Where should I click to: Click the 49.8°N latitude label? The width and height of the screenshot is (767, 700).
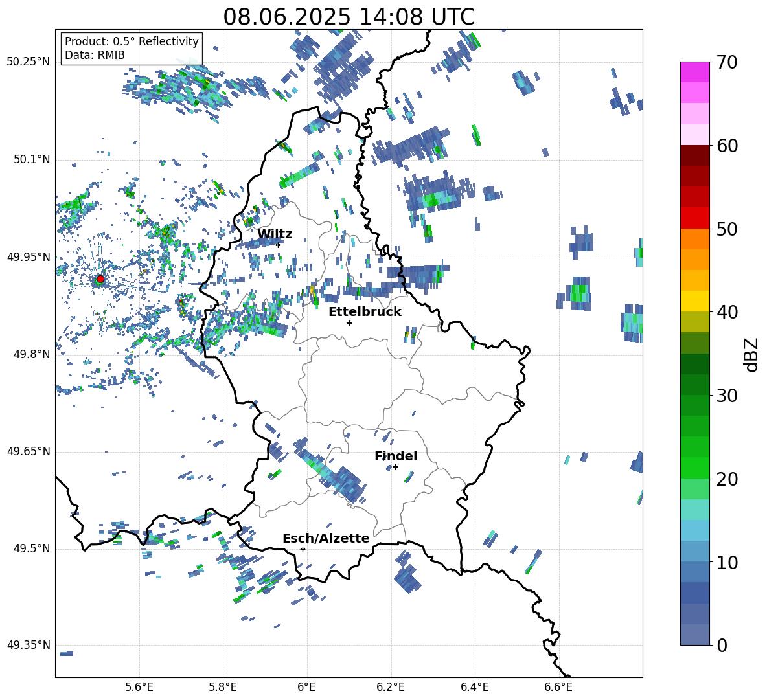pyautogui.click(x=32, y=354)
